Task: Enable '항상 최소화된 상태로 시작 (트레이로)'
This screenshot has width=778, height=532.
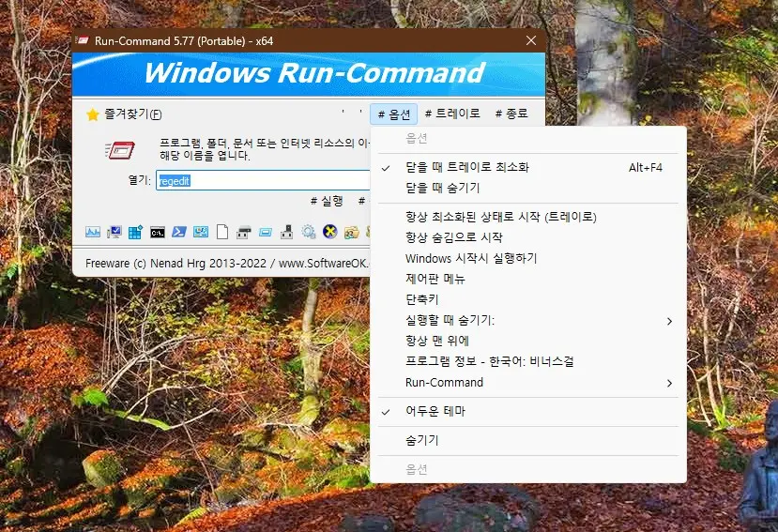Action: point(528,217)
